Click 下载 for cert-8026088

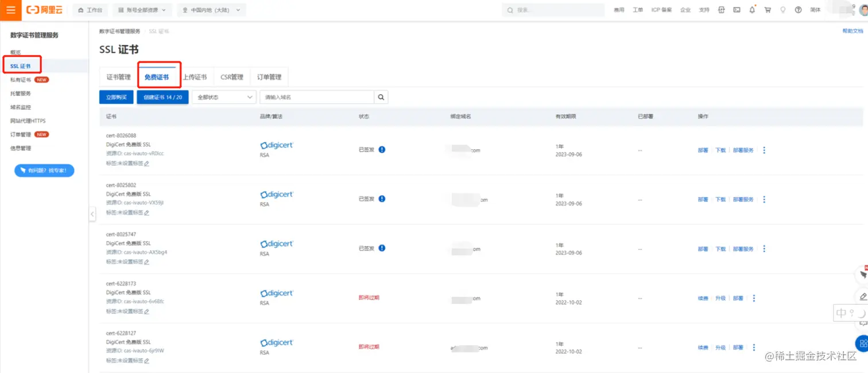pyautogui.click(x=720, y=150)
